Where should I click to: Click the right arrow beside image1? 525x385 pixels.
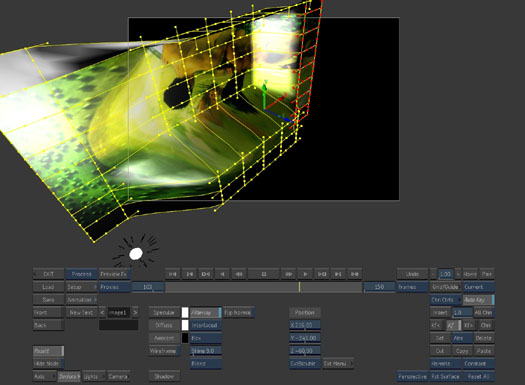pyautogui.click(x=135, y=313)
